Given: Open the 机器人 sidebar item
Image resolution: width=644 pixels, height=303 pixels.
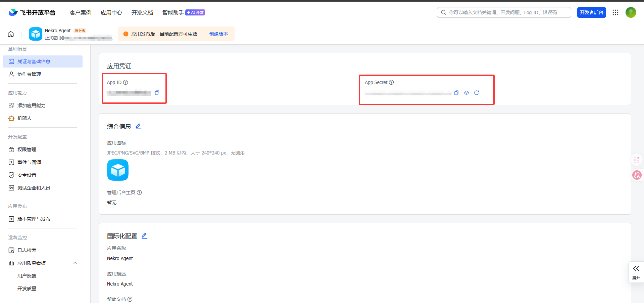Looking at the screenshot, I should click(x=24, y=118).
